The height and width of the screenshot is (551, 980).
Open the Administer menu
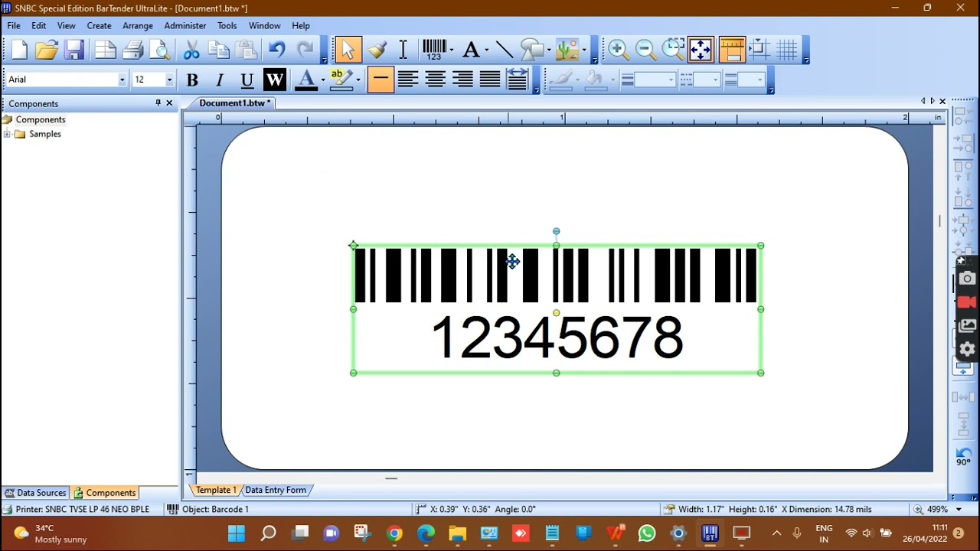[185, 25]
